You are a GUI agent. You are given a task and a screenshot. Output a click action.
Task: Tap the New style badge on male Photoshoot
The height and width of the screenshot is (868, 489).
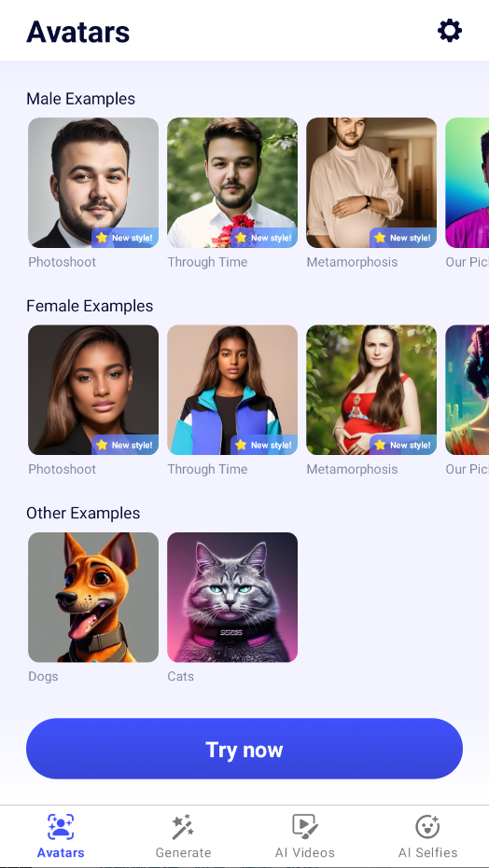click(125, 238)
